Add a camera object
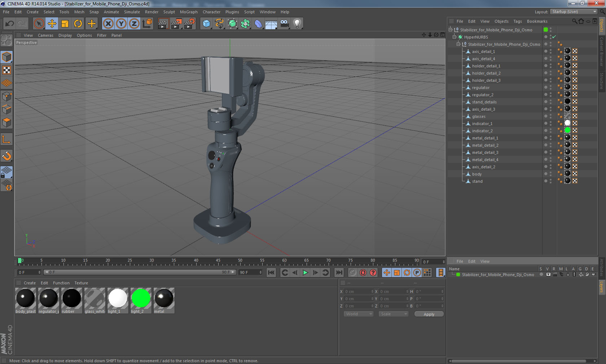The image size is (606, 364). click(284, 24)
